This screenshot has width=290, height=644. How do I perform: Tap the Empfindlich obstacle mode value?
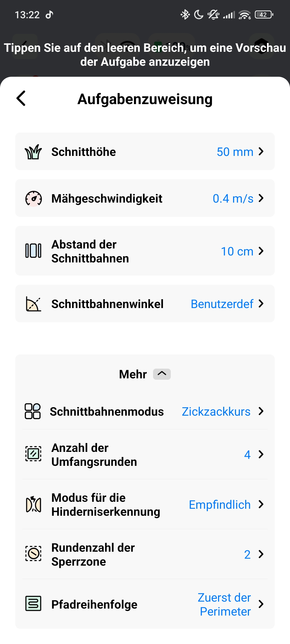(220, 505)
